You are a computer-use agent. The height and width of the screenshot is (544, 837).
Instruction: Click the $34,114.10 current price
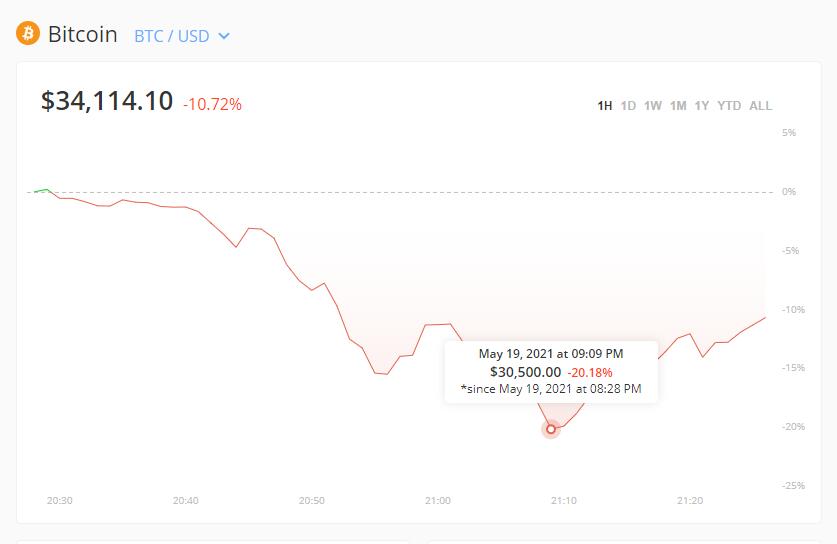tap(107, 101)
